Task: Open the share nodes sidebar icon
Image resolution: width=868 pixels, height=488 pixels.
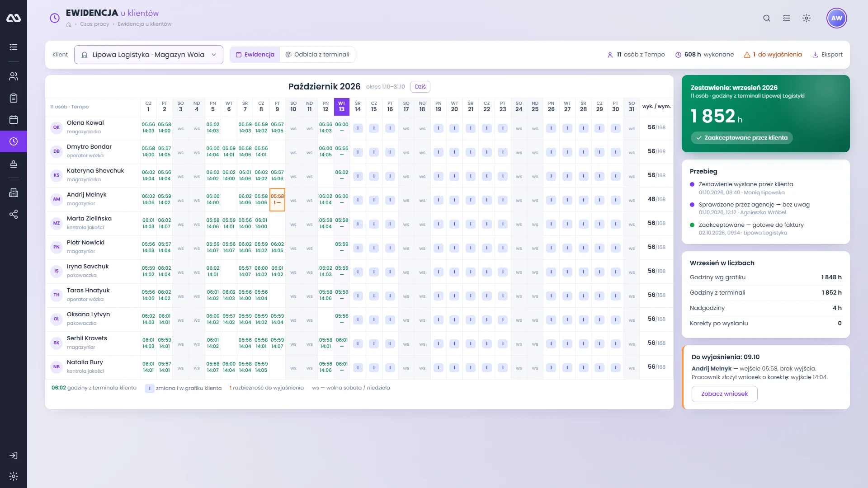Action: (14, 214)
